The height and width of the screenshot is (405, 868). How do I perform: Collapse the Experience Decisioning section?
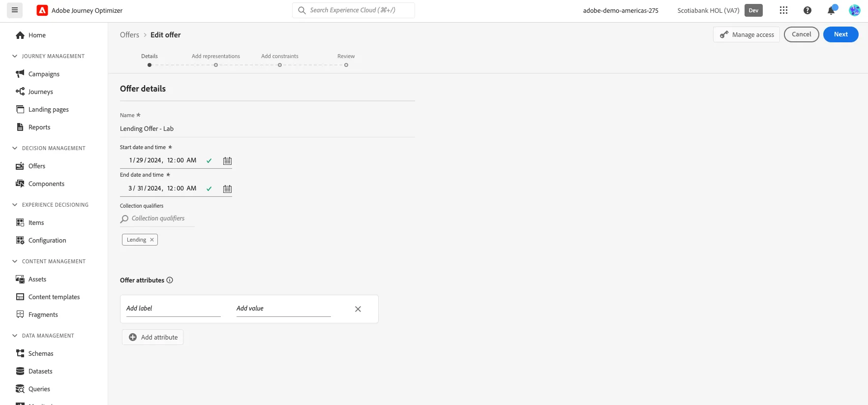pos(15,205)
